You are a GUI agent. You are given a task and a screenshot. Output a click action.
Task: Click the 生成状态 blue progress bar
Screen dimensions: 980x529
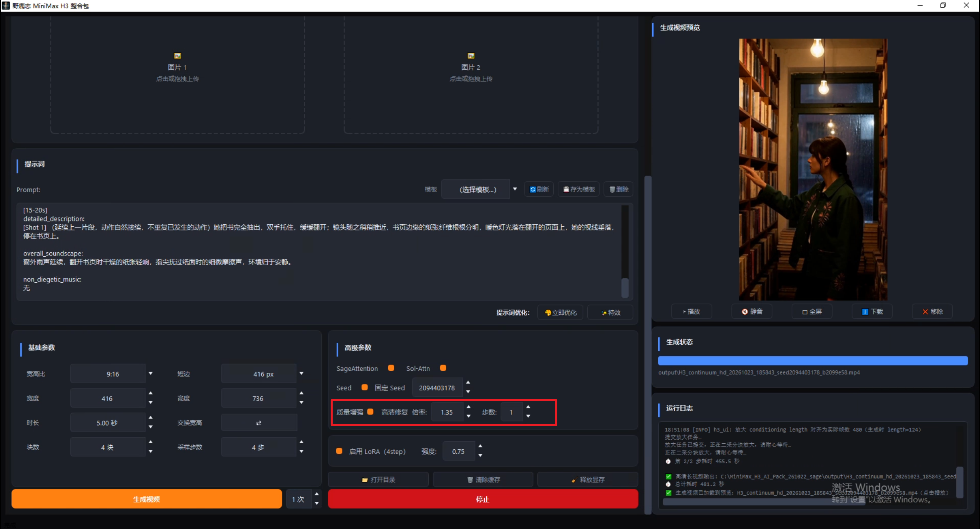pos(813,360)
